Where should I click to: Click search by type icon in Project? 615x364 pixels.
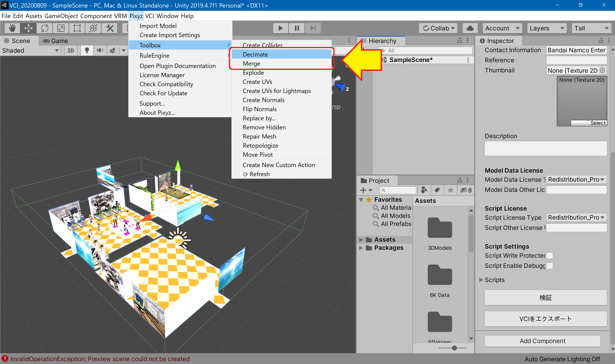(424, 190)
